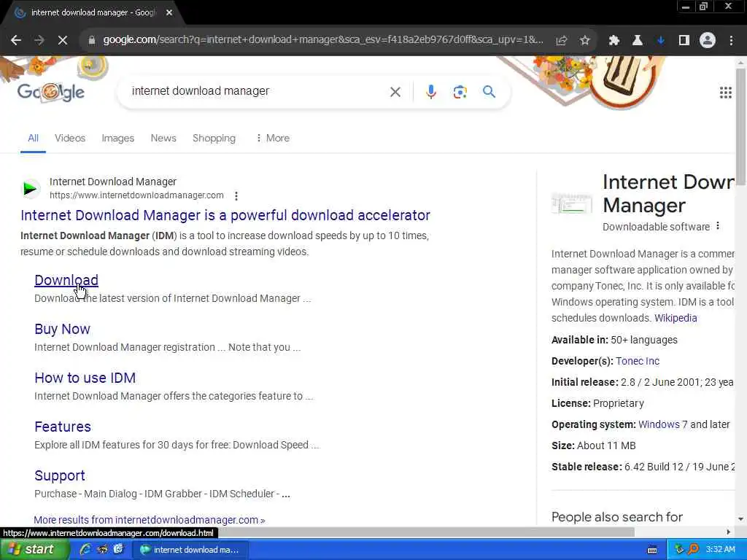Image resolution: width=747 pixels, height=560 pixels.
Task: Open Chrome three-dot menu
Action: [731, 41]
